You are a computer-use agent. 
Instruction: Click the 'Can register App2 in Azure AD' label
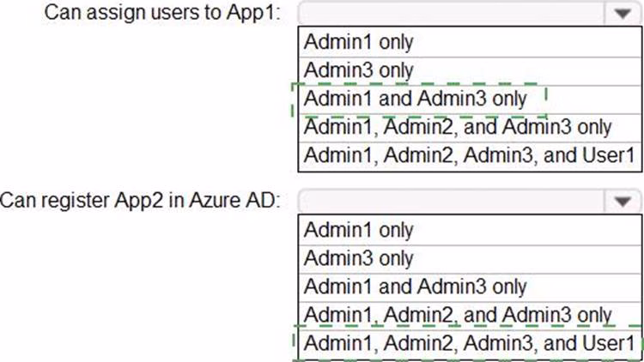click(141, 202)
